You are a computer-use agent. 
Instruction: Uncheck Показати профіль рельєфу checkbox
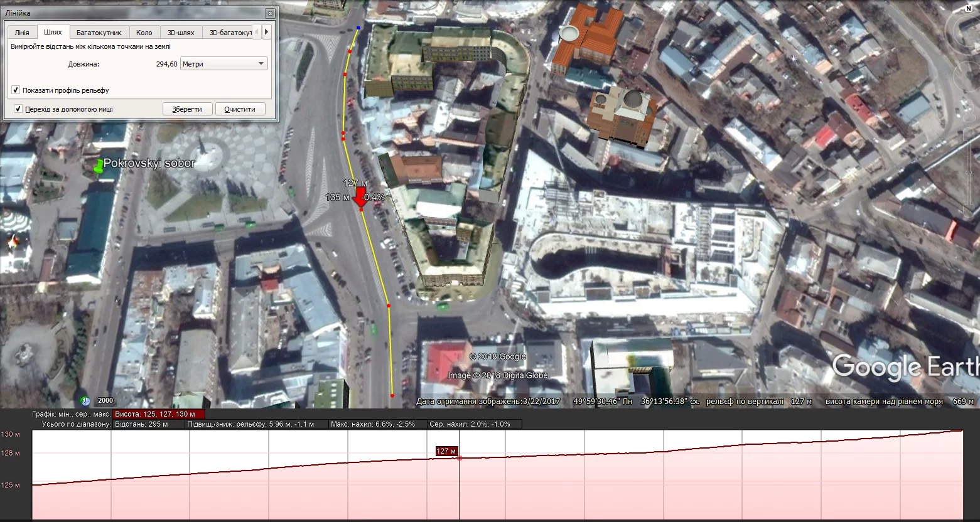tap(16, 90)
